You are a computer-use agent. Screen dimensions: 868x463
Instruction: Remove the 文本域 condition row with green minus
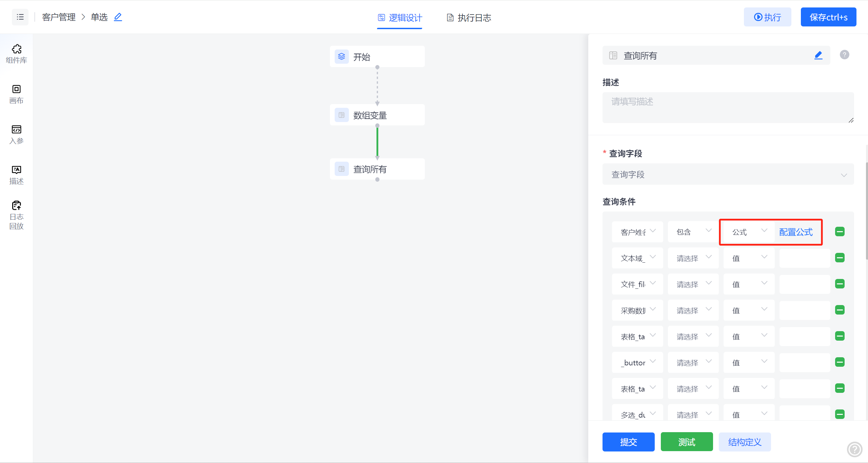(x=840, y=258)
